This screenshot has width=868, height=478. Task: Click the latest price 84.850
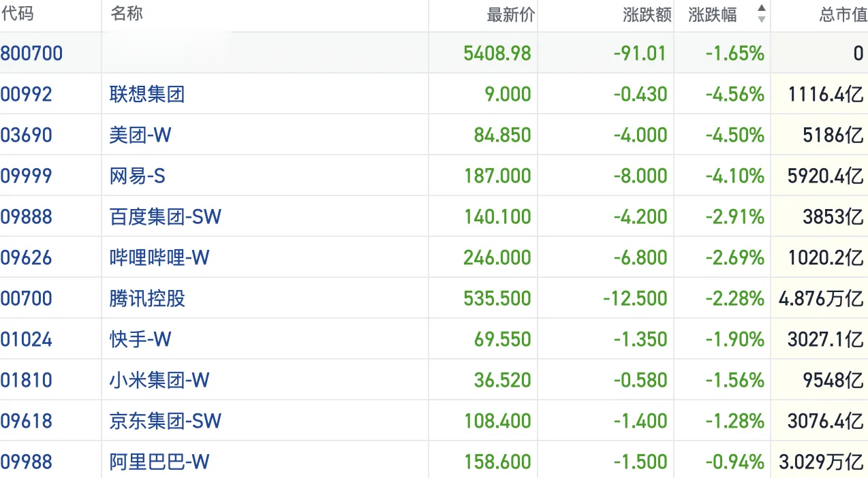pyautogui.click(x=503, y=135)
